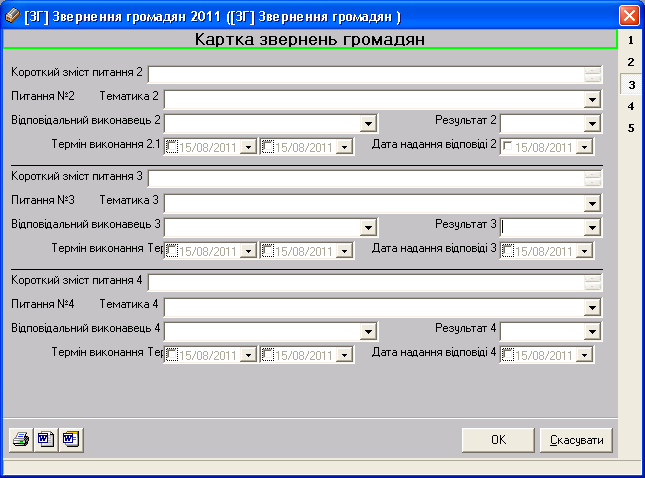Tick the Дата надання відповіді 3 checkbox
This screenshot has height=478, width=645.
[508, 251]
